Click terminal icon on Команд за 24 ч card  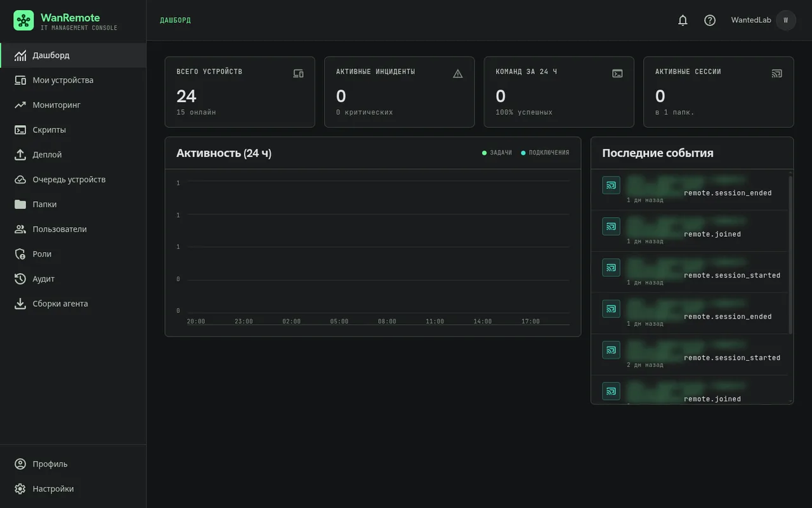617,74
